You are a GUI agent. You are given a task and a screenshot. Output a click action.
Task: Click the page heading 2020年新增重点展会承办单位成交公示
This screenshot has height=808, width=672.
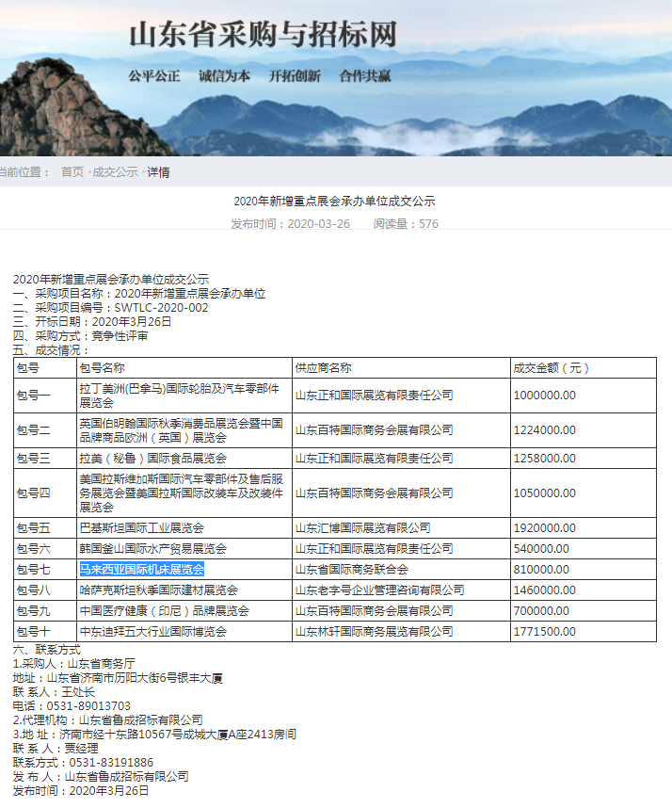(x=335, y=201)
